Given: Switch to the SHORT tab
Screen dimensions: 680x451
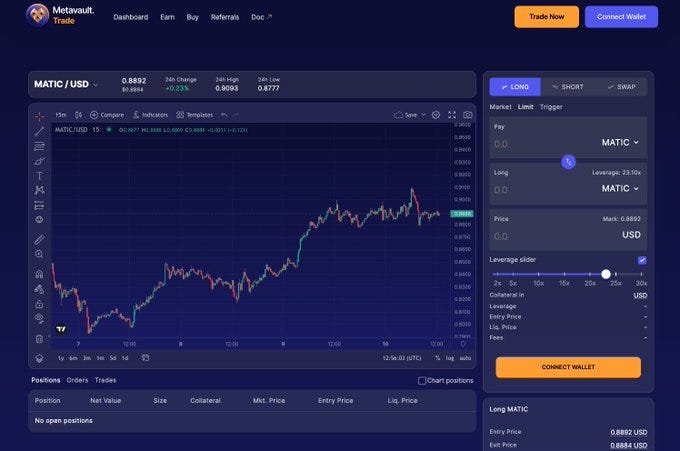Looking at the screenshot, I should tap(568, 87).
